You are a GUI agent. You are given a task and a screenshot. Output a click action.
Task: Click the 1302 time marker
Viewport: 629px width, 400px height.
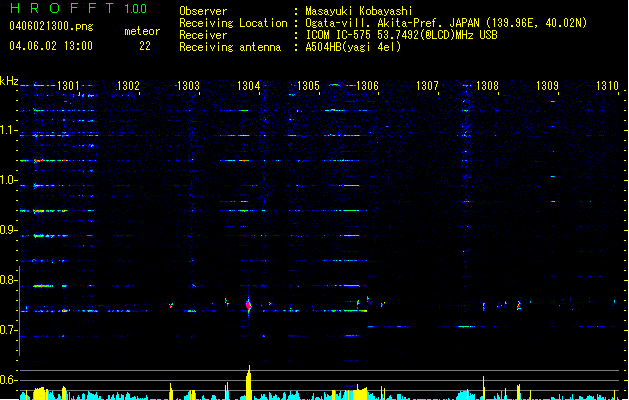pos(128,86)
